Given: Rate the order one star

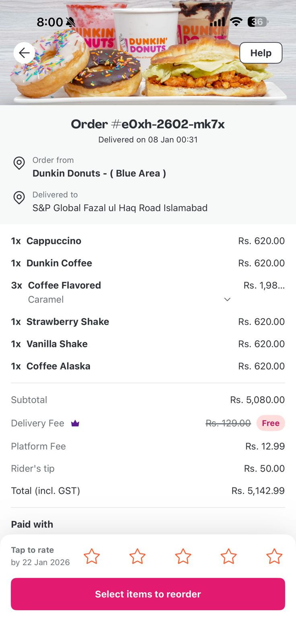Looking at the screenshot, I should click(92, 556).
